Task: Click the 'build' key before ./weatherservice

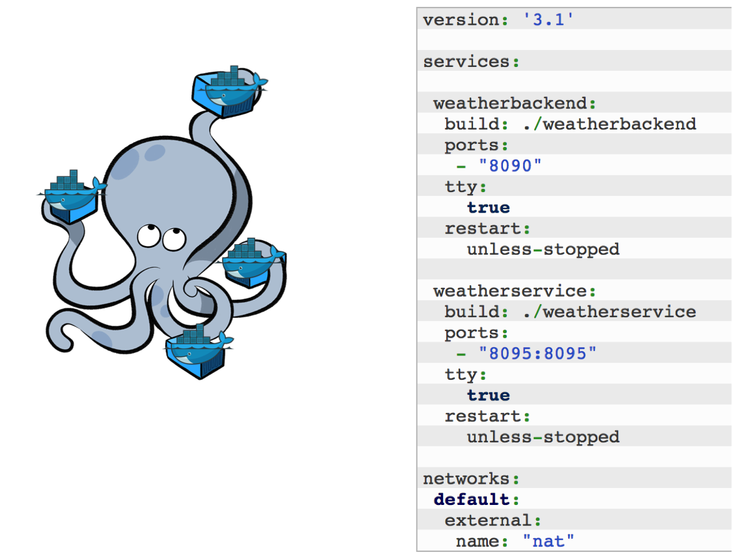Action: (x=472, y=312)
